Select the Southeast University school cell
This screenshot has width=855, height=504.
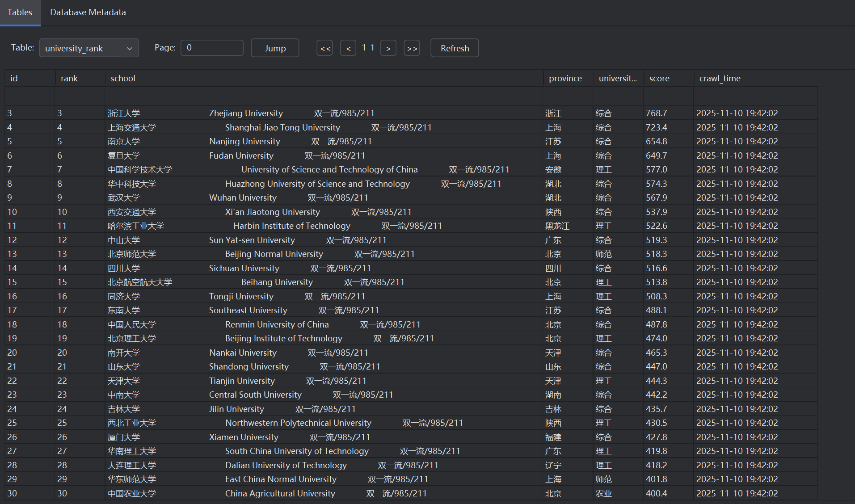pos(324,310)
